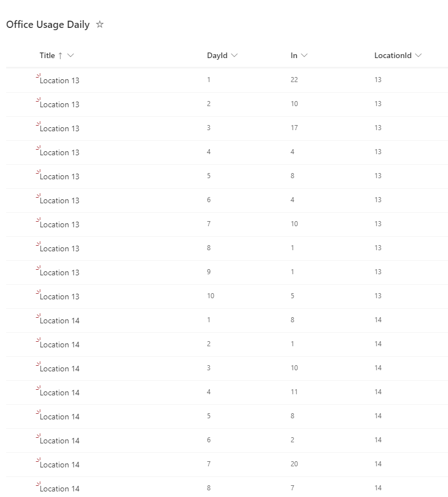The width and height of the screenshot is (448, 497).
Task: Open the Location 13 item with DayId 3
Action: coord(60,128)
